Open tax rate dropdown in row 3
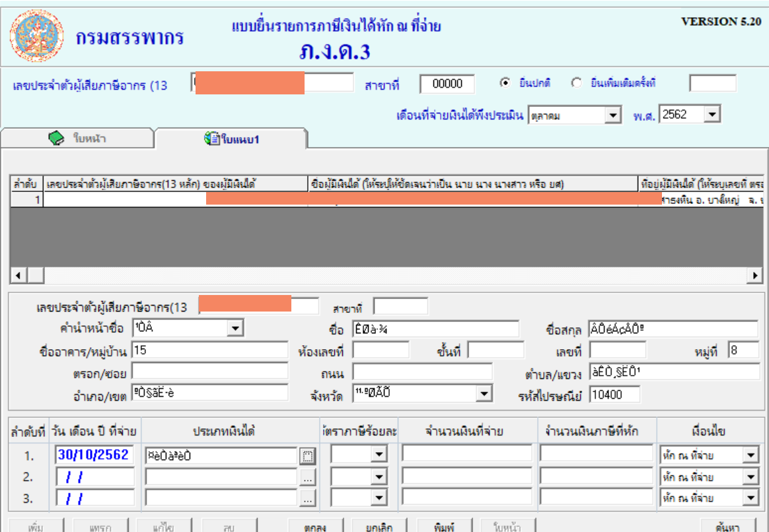This screenshot has height=532, width=769. pos(379,498)
